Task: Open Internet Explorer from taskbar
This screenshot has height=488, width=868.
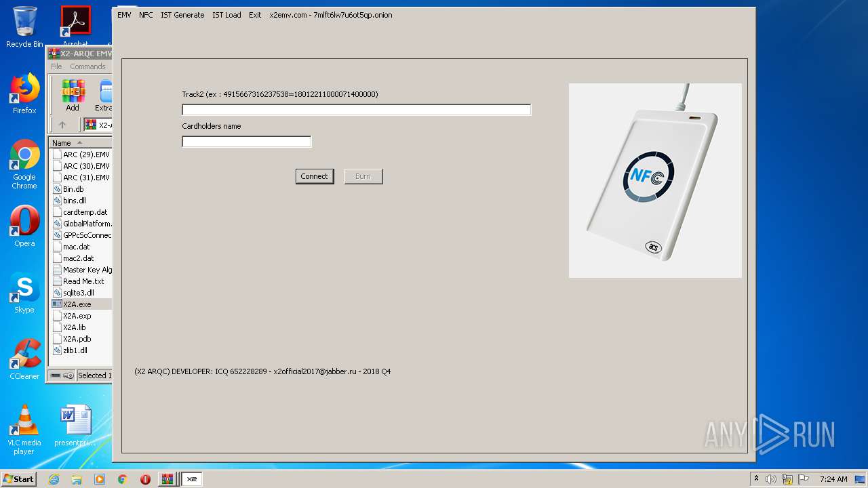Action: [54, 479]
